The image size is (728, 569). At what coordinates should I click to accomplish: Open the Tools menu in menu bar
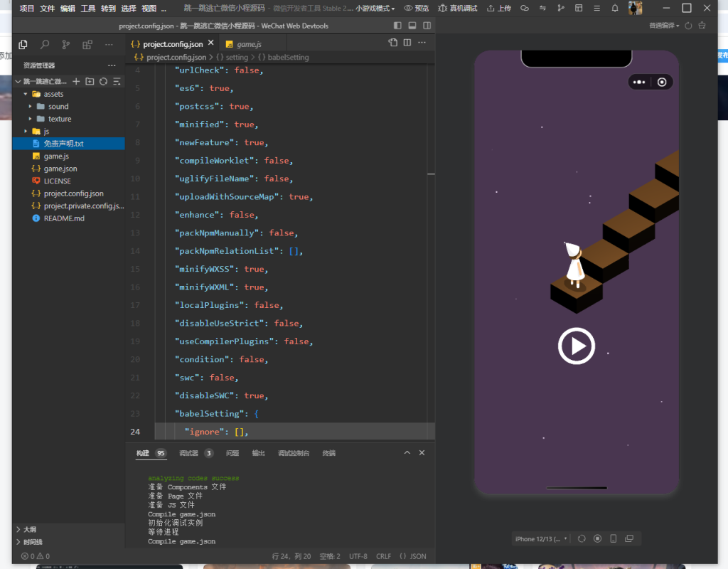(87, 9)
